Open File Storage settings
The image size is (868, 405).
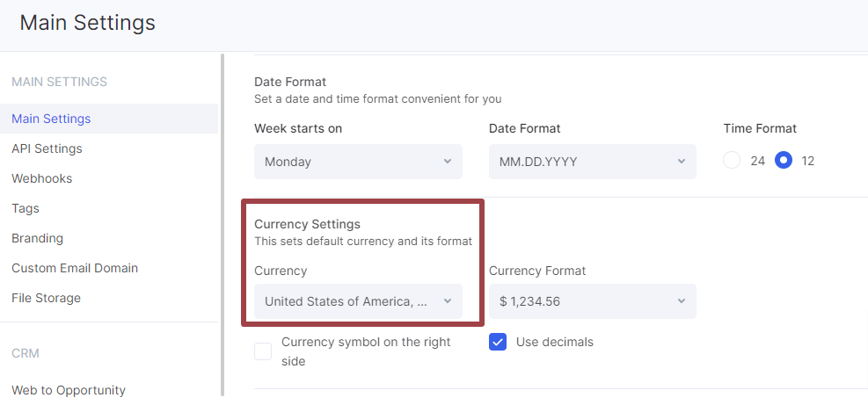pyautogui.click(x=46, y=298)
